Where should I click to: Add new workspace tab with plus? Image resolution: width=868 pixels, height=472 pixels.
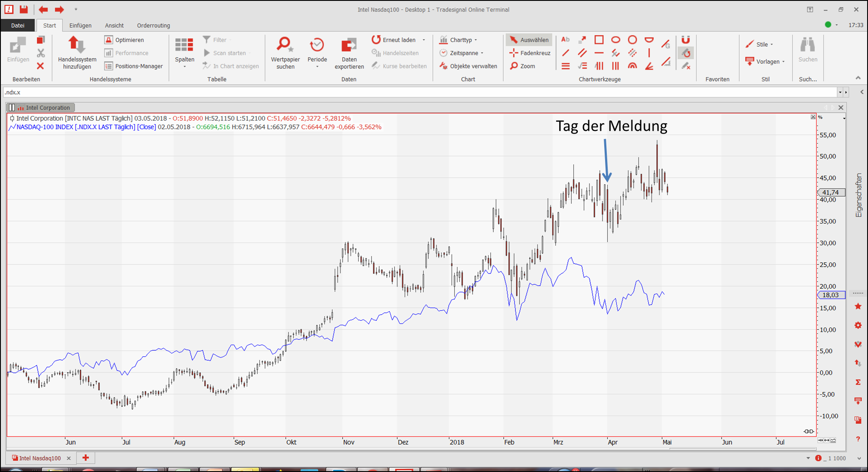pos(86,458)
